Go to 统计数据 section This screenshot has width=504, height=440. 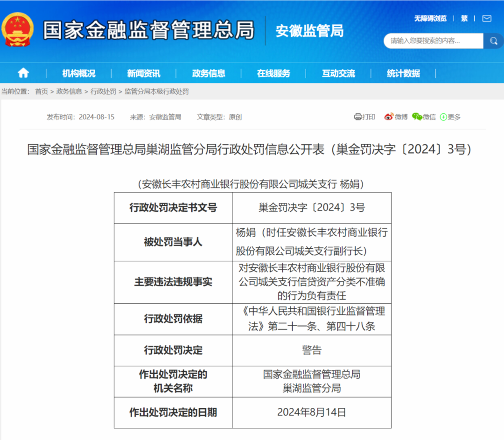tap(403, 73)
